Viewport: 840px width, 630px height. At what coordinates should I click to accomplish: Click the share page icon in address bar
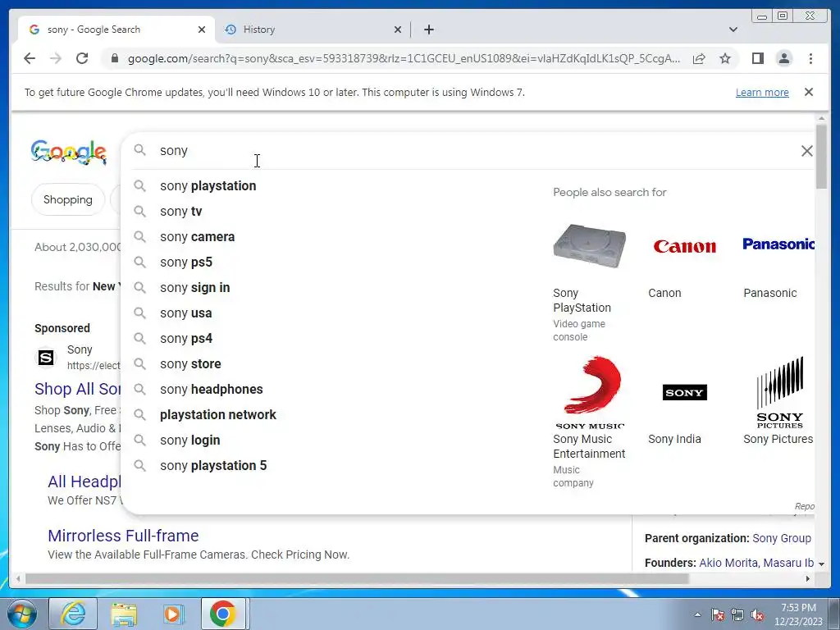(699, 58)
